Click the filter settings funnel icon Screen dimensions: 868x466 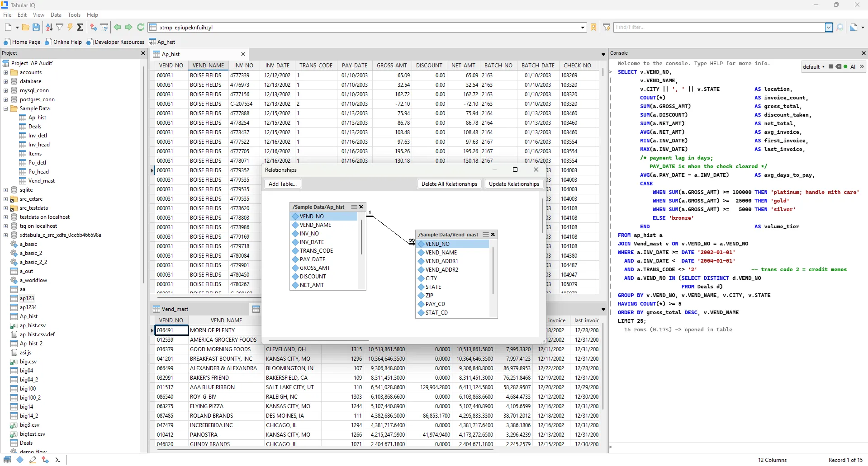[x=104, y=27]
